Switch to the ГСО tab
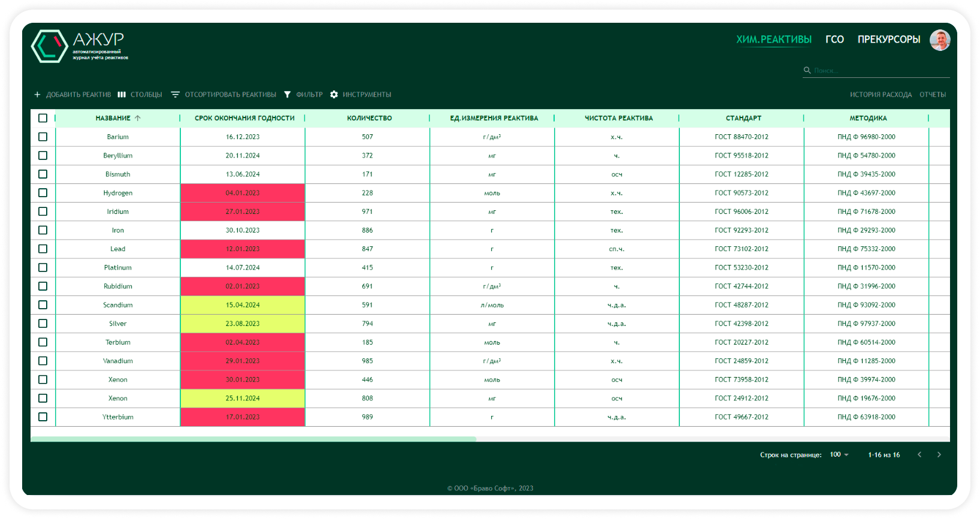The height and width of the screenshot is (519, 980). click(834, 40)
